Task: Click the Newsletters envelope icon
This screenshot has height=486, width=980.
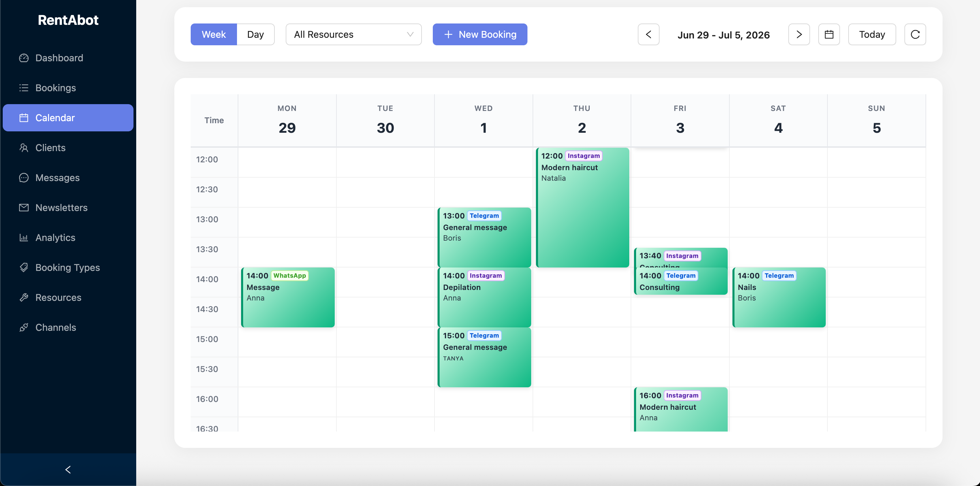Action: (x=23, y=208)
